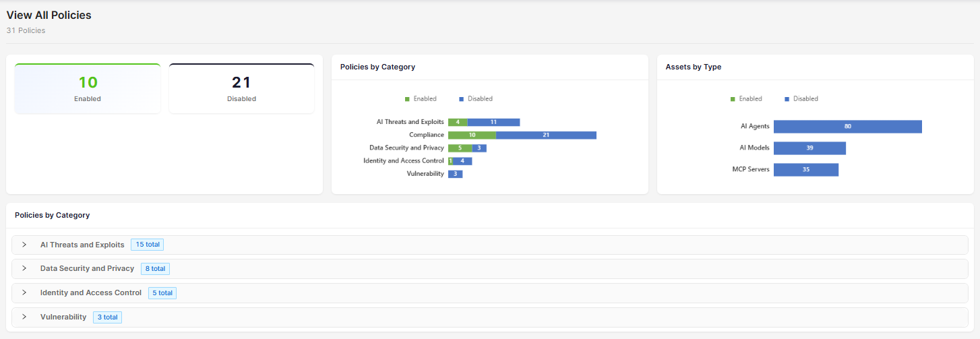Expand the AI Threats and Exploits chevron
Image resolution: width=980 pixels, height=339 pixels.
tap(24, 245)
